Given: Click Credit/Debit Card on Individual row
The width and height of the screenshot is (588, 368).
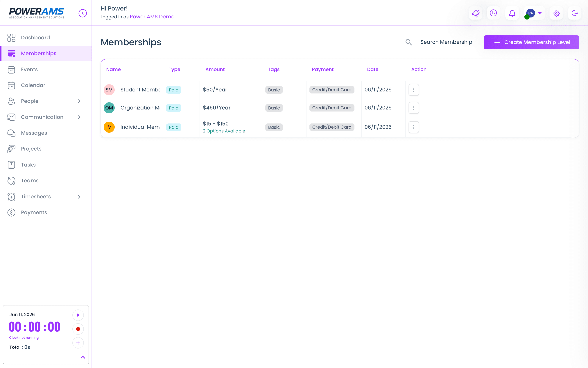Looking at the screenshot, I should (x=332, y=127).
